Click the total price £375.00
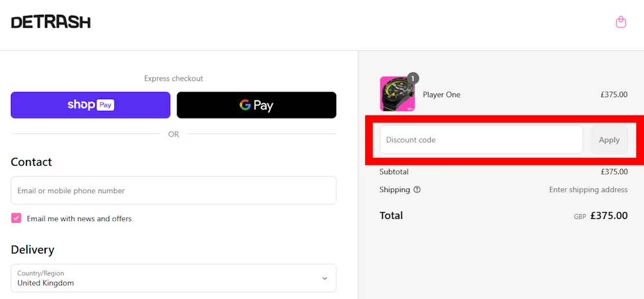Viewport: 644px width, 299px height. point(609,216)
